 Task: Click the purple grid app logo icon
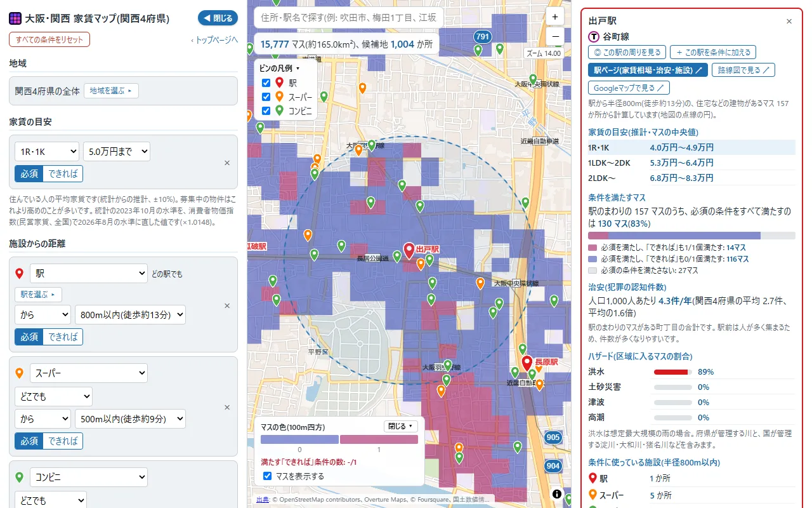pos(15,18)
